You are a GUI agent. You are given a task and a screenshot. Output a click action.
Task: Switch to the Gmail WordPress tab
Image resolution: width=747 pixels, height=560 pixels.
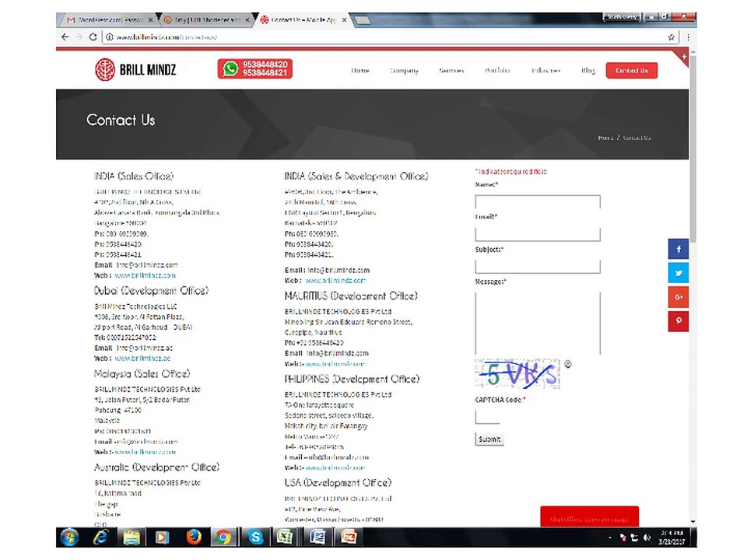click(109, 19)
